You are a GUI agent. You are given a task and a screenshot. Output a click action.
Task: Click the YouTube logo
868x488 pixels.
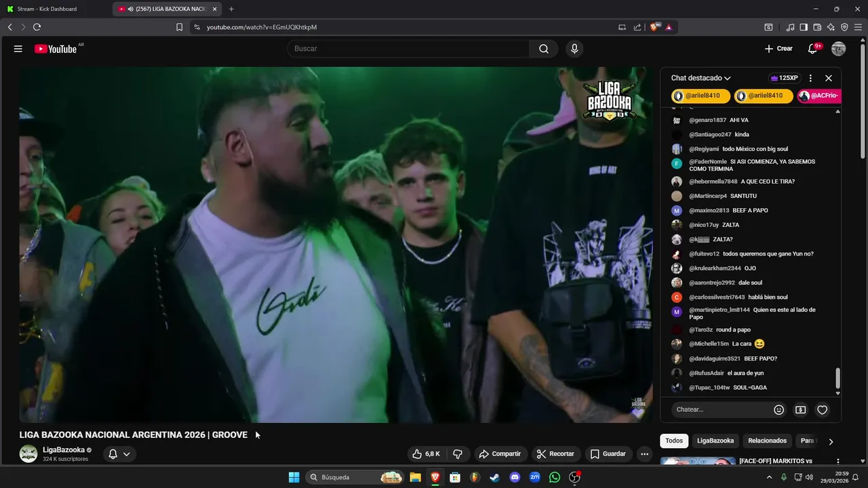click(56, 49)
